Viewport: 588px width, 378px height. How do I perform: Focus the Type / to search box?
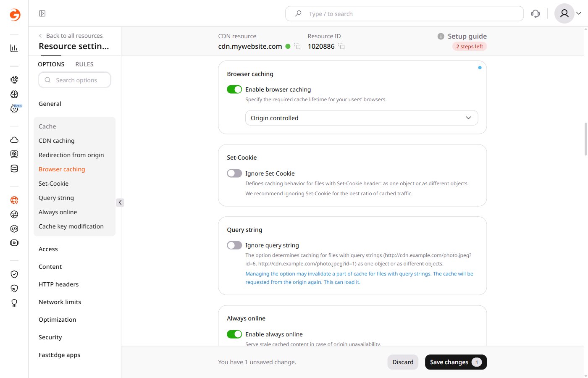coord(404,13)
